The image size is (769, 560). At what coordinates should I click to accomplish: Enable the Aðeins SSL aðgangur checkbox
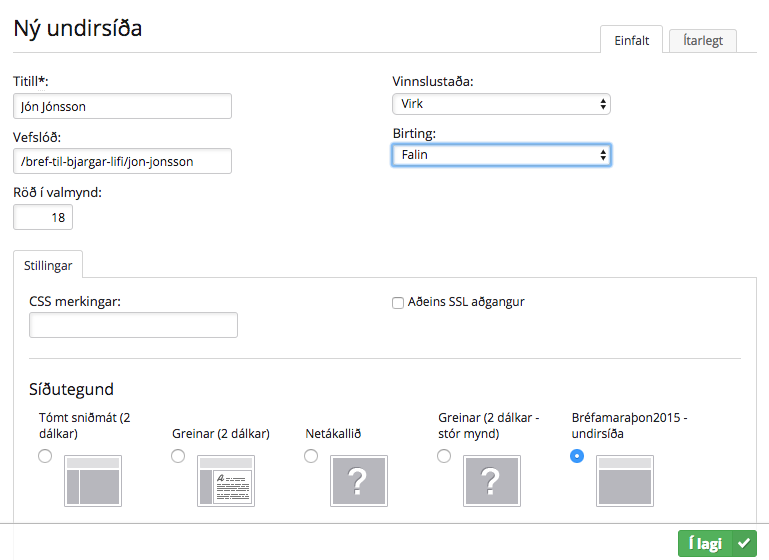pyautogui.click(x=398, y=303)
